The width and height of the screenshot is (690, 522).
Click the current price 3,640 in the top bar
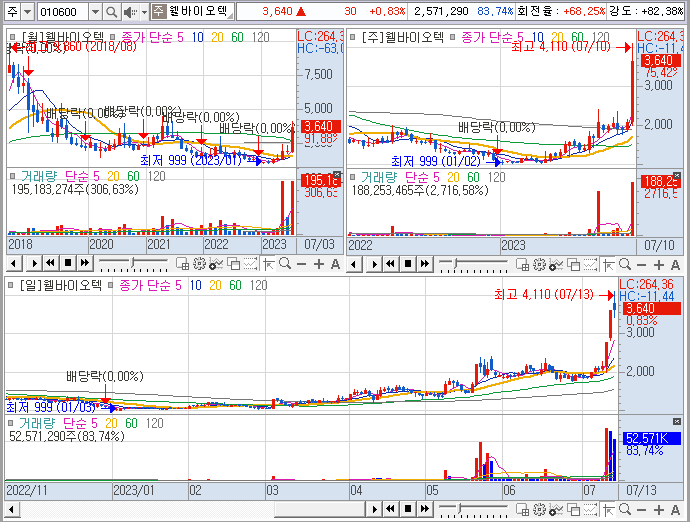point(277,11)
